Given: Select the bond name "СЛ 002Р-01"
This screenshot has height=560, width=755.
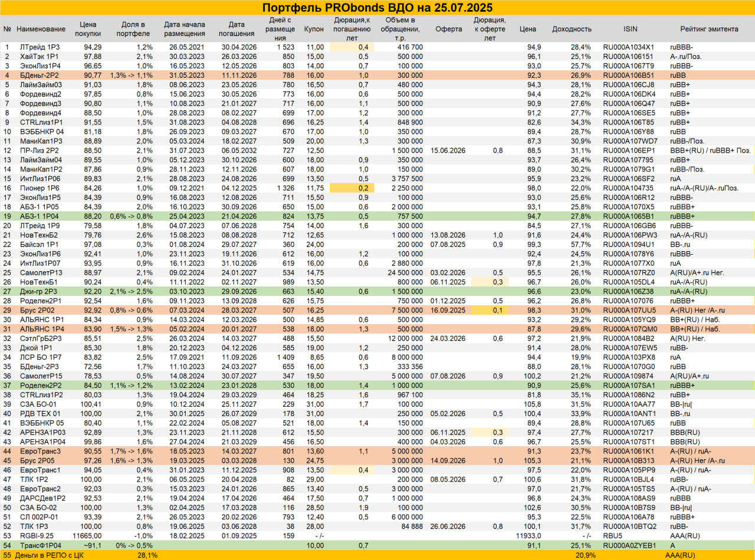Looking at the screenshot, I should (x=39, y=517).
